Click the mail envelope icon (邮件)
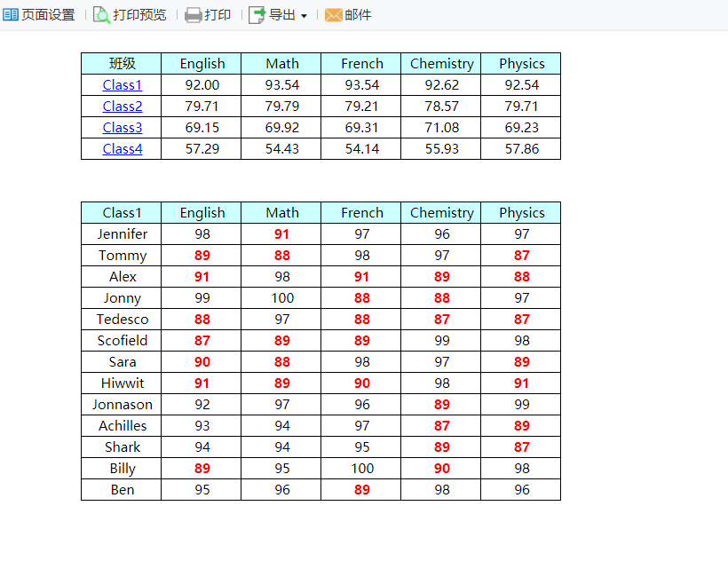Image resolution: width=728 pixels, height=569 pixels. tap(333, 15)
